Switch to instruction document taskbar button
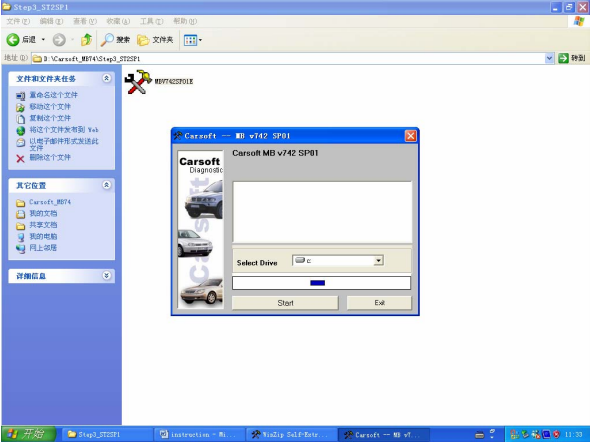Image resolution: width=590 pixels, height=442 pixels. coord(199,434)
